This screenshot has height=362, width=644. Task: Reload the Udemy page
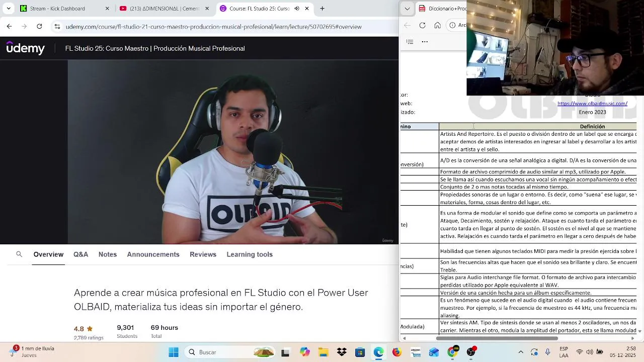pos(39,26)
